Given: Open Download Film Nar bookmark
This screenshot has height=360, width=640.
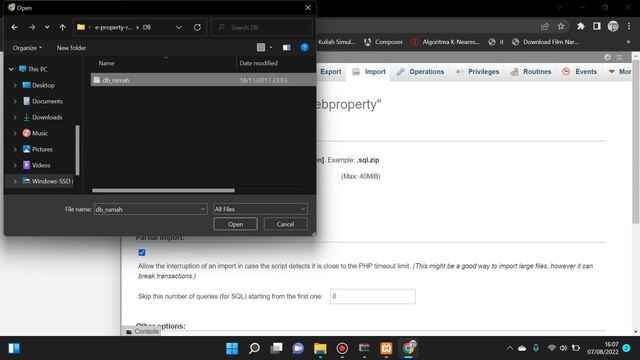Looking at the screenshot, I should pyautogui.click(x=545, y=42).
